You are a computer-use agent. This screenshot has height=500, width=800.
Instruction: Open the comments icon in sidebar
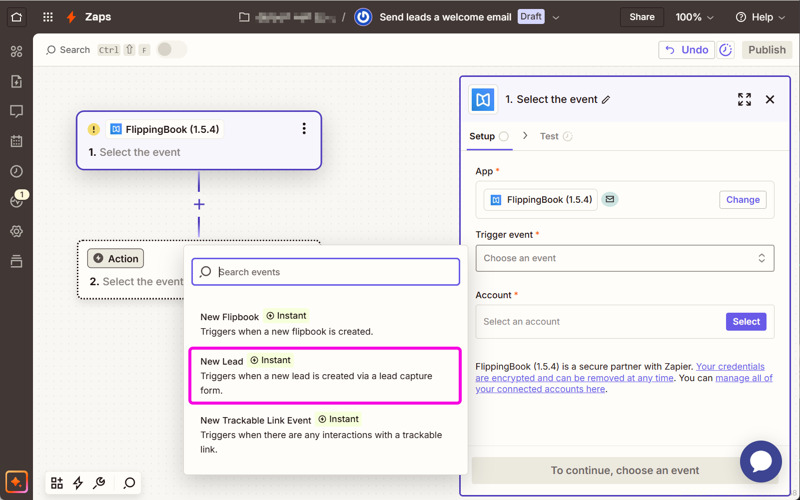point(16,111)
